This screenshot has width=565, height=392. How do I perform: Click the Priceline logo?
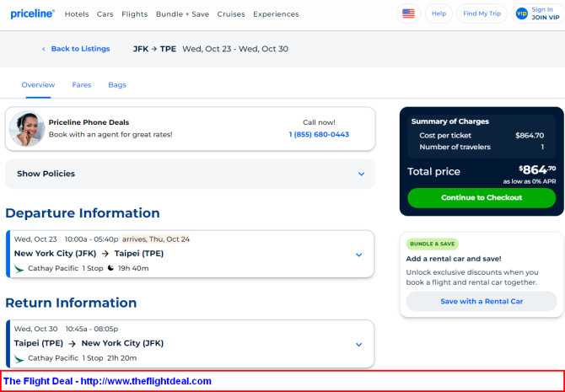[32, 14]
